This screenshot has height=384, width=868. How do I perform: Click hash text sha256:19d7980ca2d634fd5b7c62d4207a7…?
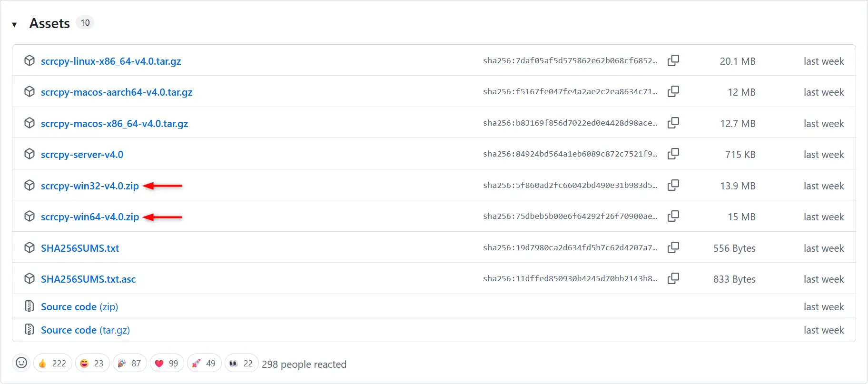(570, 247)
